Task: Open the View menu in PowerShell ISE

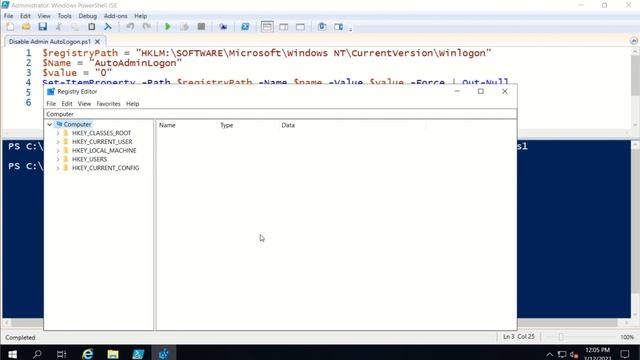Action: click(44, 16)
